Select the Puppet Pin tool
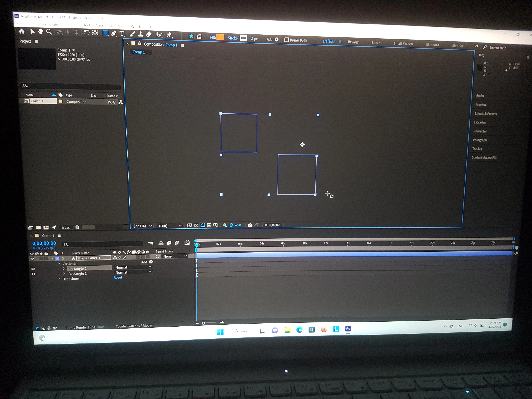532x399 pixels. click(x=169, y=35)
